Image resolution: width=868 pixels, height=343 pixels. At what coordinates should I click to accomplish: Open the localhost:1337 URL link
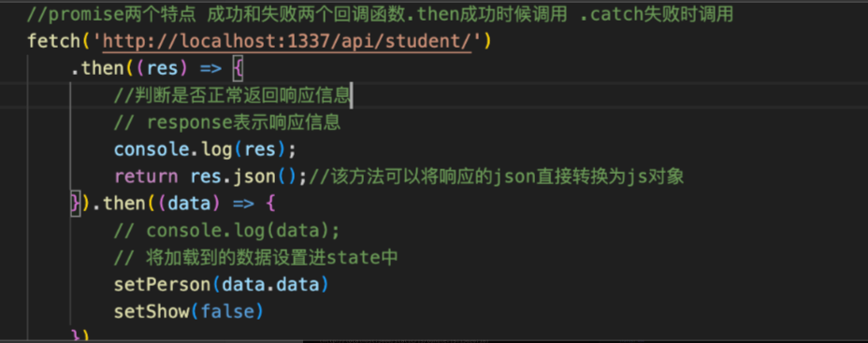pyautogui.click(x=287, y=42)
